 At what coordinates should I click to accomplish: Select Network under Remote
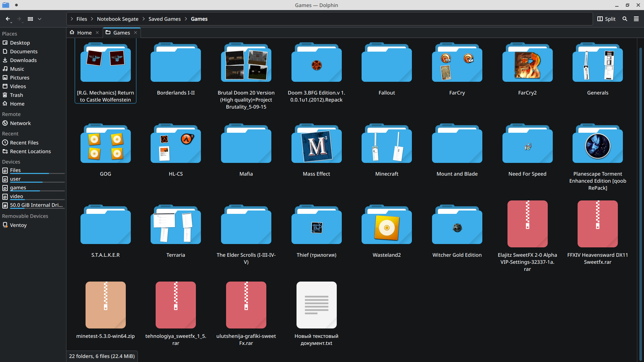pyautogui.click(x=20, y=123)
